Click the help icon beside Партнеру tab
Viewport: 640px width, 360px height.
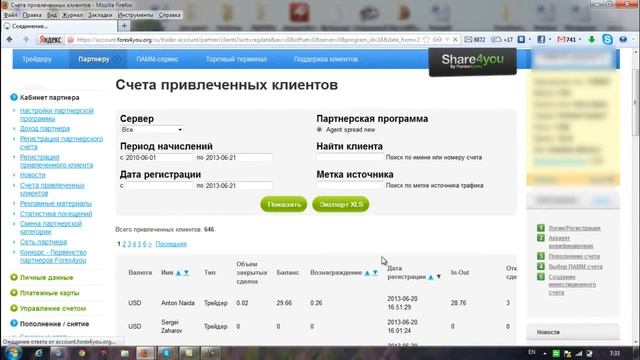pos(117,59)
